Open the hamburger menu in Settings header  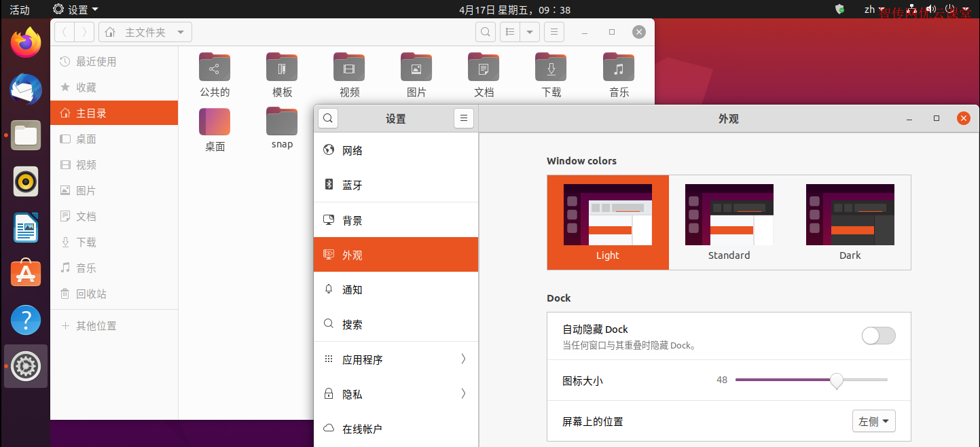click(x=463, y=118)
